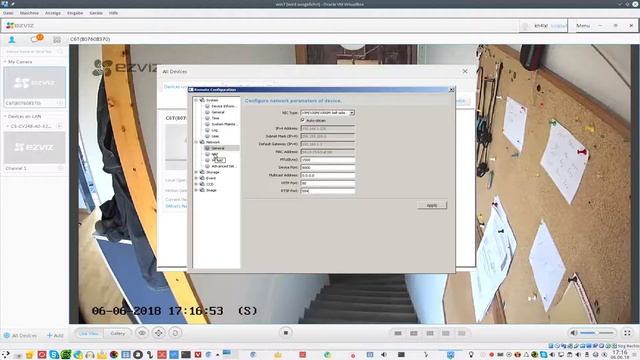Click the Add device button
Image resolution: width=640 pixels, height=360 pixels.
tap(55, 336)
